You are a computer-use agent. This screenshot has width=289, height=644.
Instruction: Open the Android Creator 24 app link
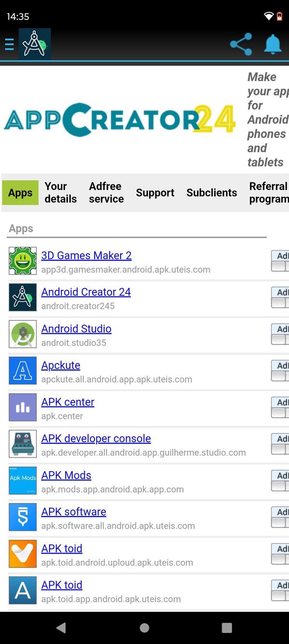85,292
